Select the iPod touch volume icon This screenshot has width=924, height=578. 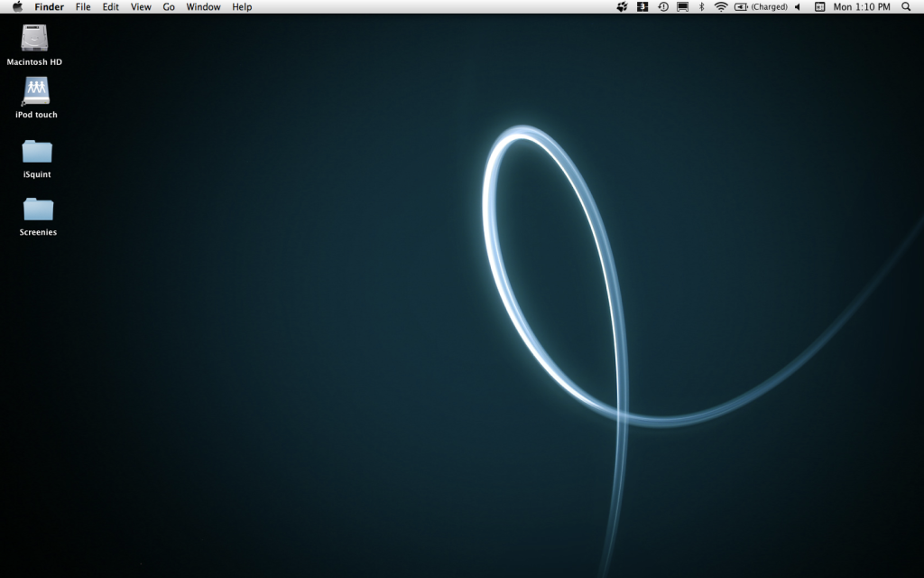[x=36, y=91]
